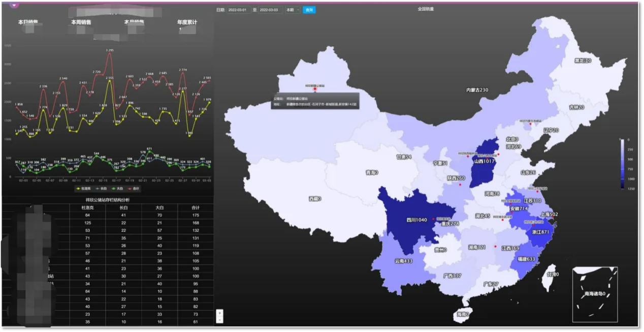Click table total cell 168

pyautogui.click(x=196, y=223)
